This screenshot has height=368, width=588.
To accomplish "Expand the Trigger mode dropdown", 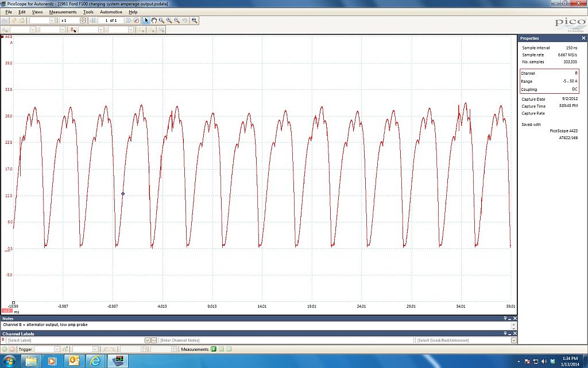I will [57, 349].
